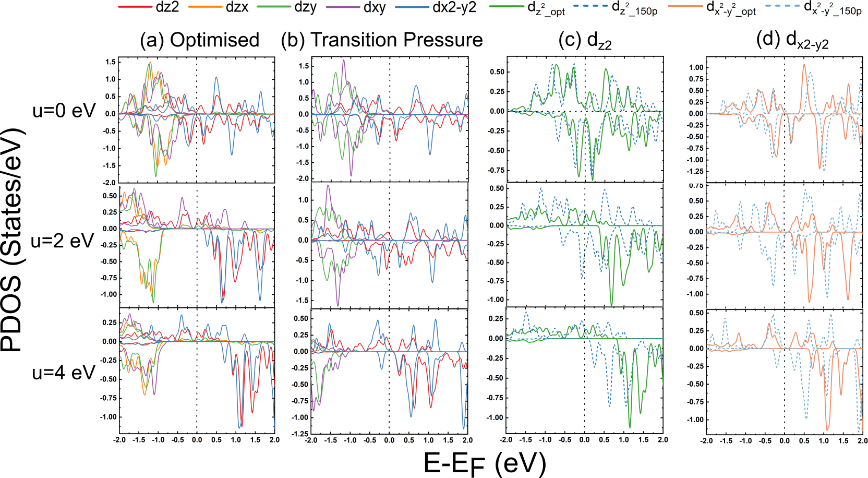Click the orange dzx legend line sample
This screenshot has height=478, width=868.
(x=205, y=7)
